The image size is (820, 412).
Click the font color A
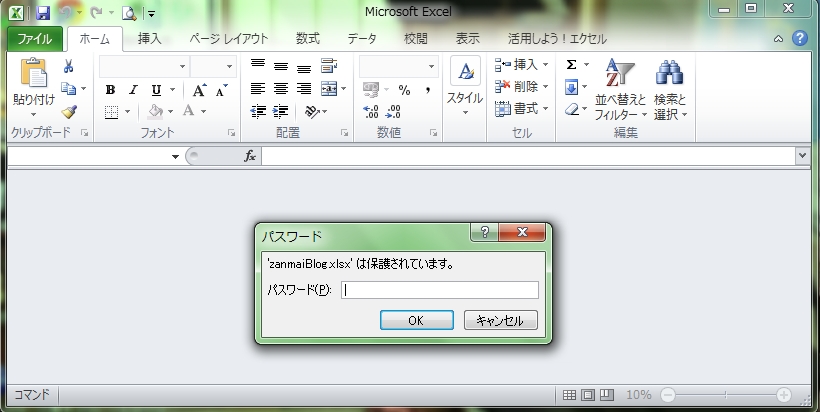pyautogui.click(x=189, y=111)
